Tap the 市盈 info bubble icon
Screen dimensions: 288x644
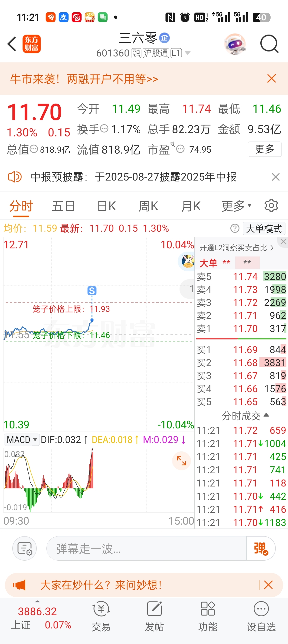(x=180, y=149)
